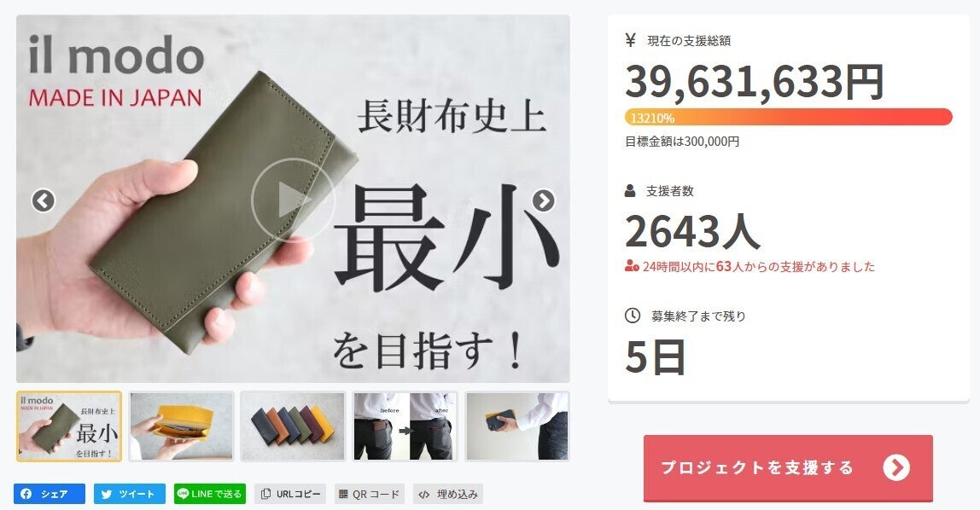View thumbnail showing five colored wallets

click(293, 426)
